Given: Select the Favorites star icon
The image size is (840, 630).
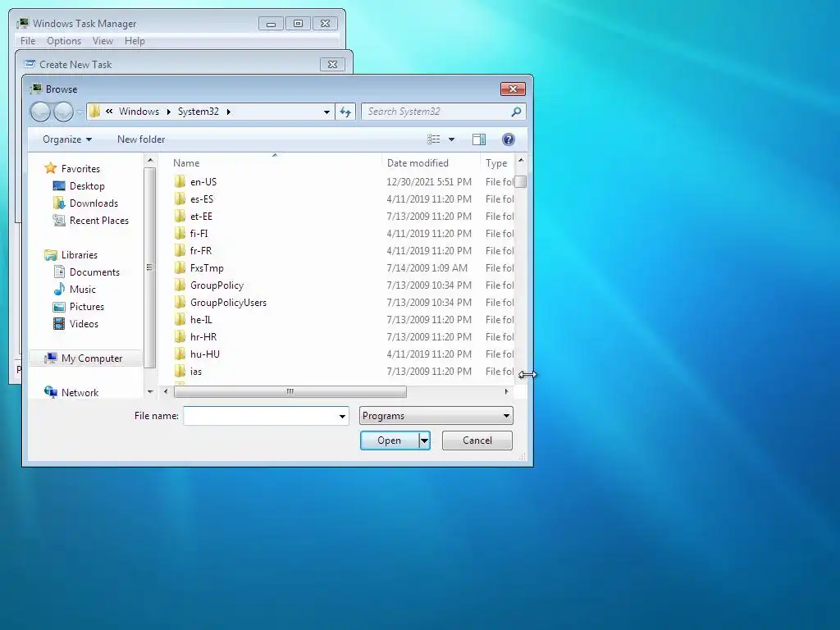Looking at the screenshot, I should coord(50,168).
